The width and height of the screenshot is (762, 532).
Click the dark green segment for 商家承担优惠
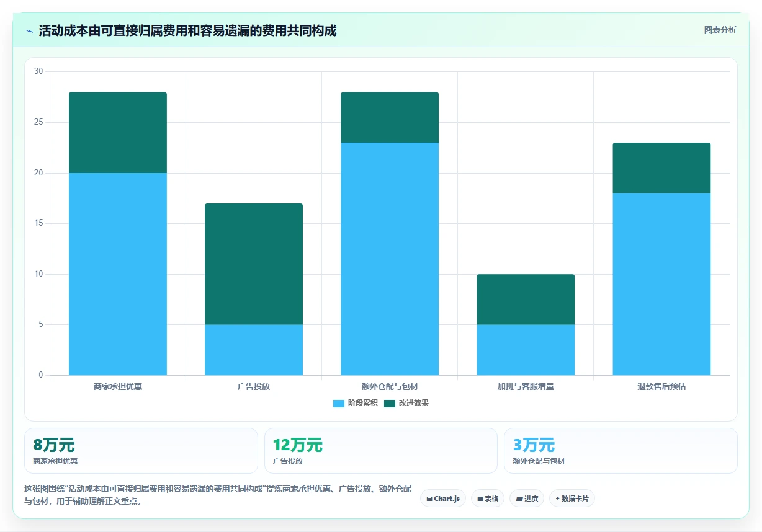point(118,133)
